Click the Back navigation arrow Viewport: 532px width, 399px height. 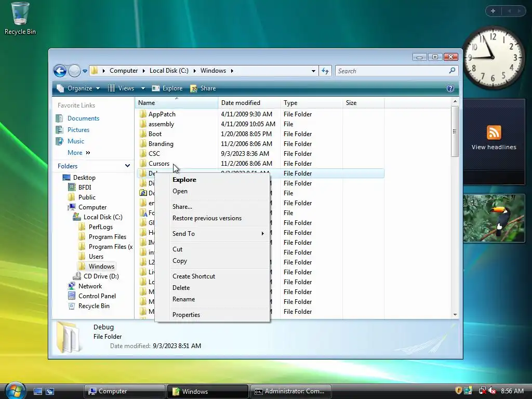[x=60, y=71]
